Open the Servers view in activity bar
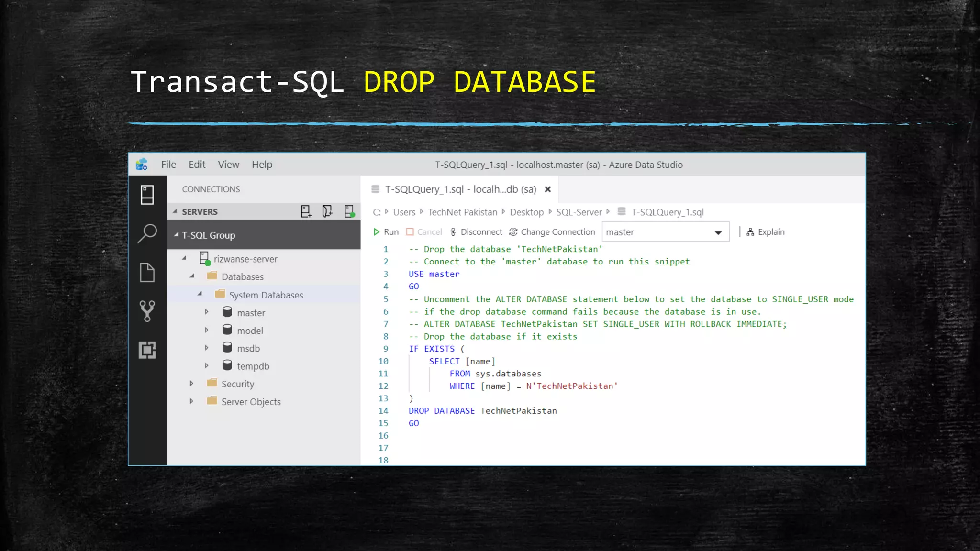980x551 pixels. (147, 195)
